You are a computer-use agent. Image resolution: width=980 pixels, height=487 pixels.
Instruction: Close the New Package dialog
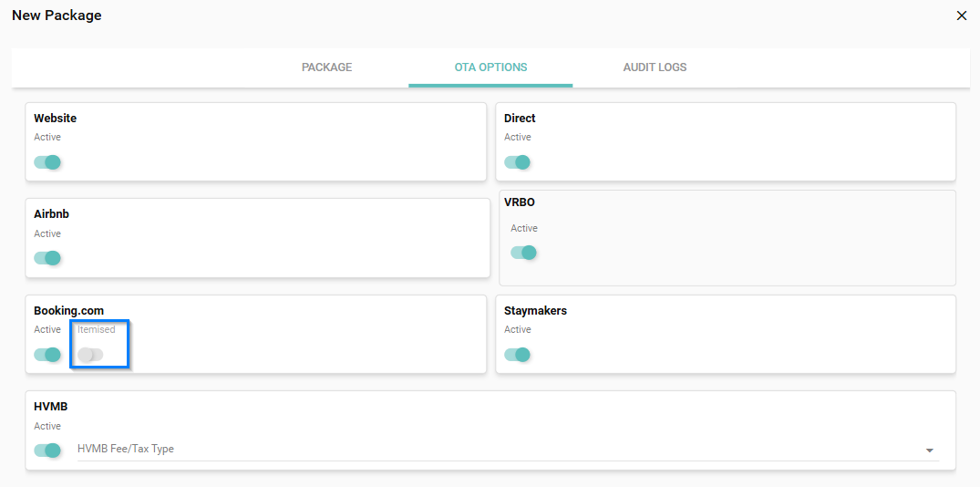(961, 16)
